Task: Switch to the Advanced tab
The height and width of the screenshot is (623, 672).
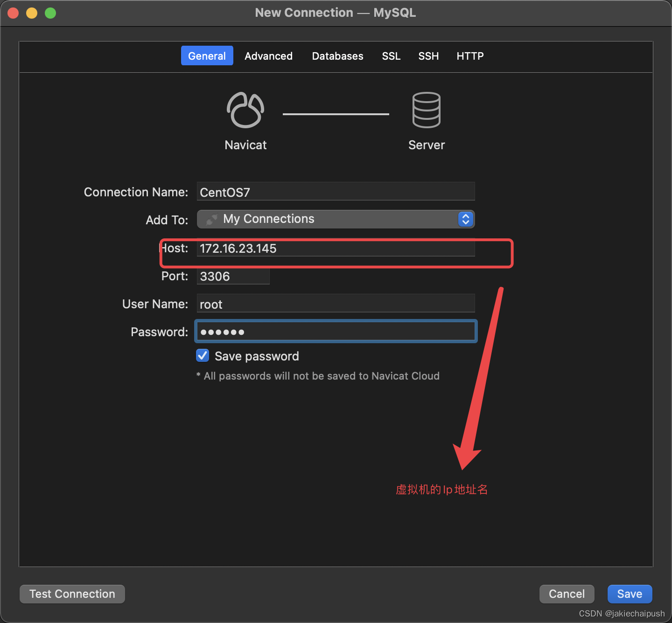Action: 269,56
